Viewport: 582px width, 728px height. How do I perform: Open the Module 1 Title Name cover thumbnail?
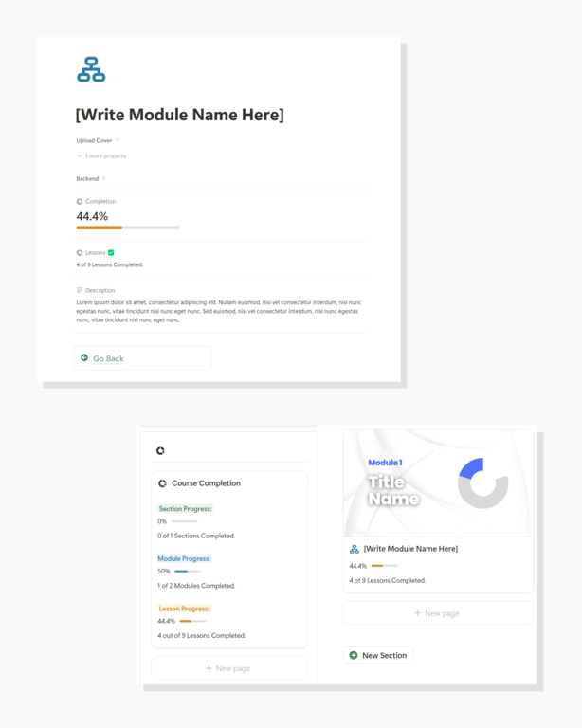pyautogui.click(x=438, y=483)
